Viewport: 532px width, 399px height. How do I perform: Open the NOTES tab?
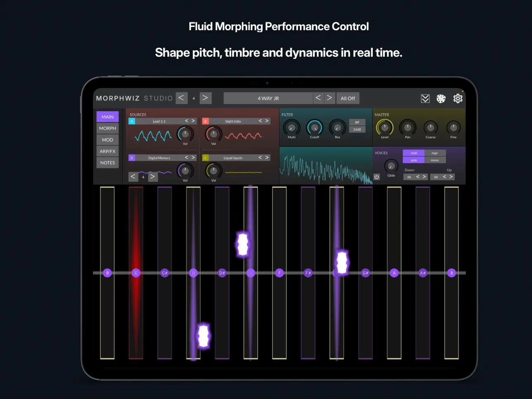tap(108, 163)
